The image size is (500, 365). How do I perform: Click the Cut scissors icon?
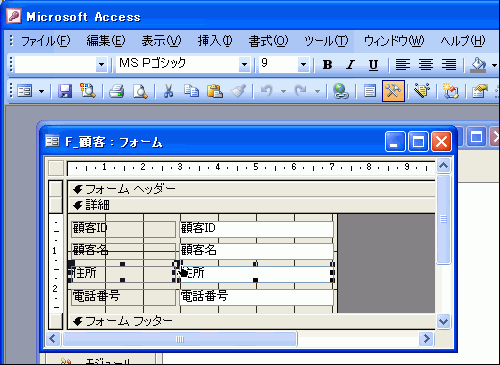tap(168, 91)
